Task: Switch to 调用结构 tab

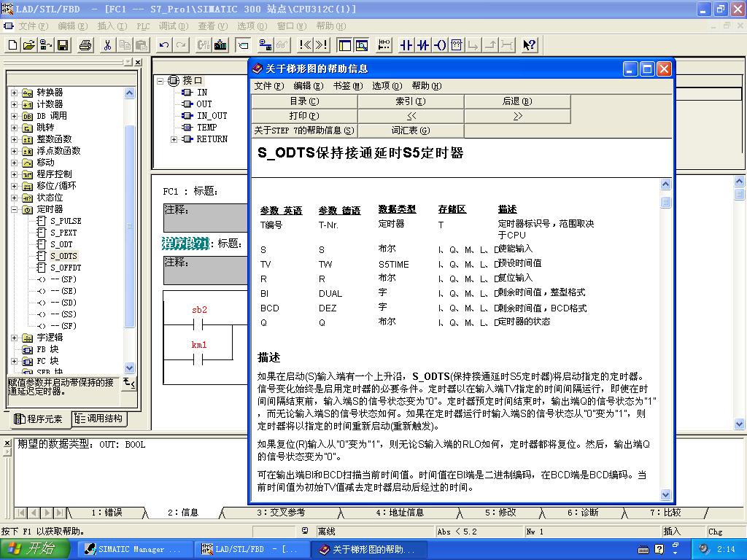Action: (99, 419)
